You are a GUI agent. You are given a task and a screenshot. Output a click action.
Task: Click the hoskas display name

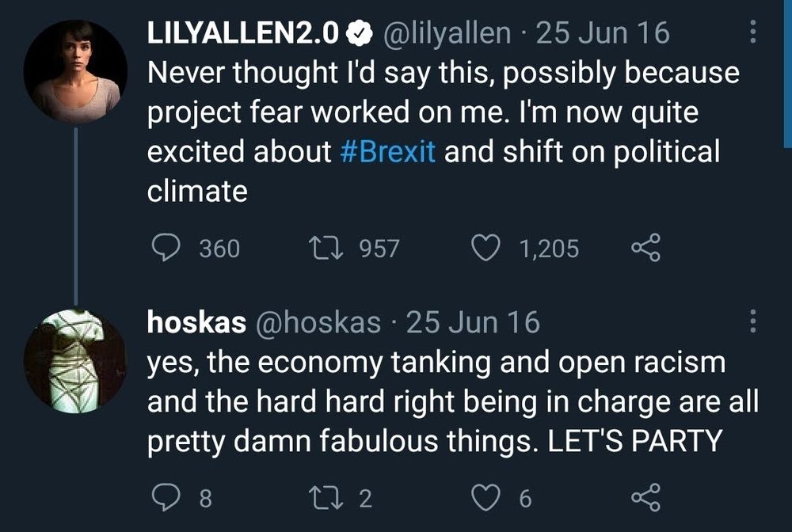[x=197, y=322]
